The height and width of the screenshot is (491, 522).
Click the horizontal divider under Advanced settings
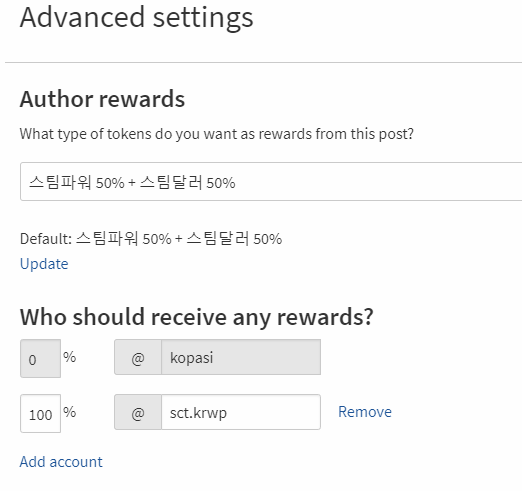coord(263,62)
